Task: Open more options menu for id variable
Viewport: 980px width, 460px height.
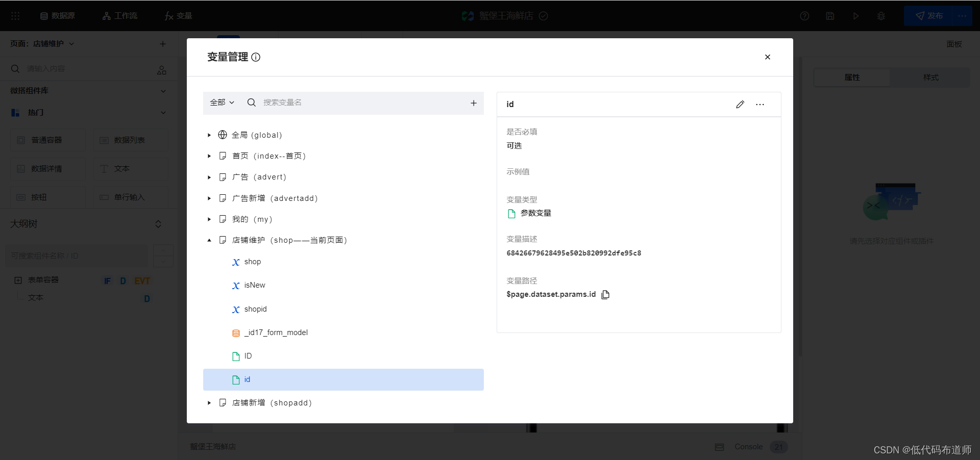Action: pos(760,105)
